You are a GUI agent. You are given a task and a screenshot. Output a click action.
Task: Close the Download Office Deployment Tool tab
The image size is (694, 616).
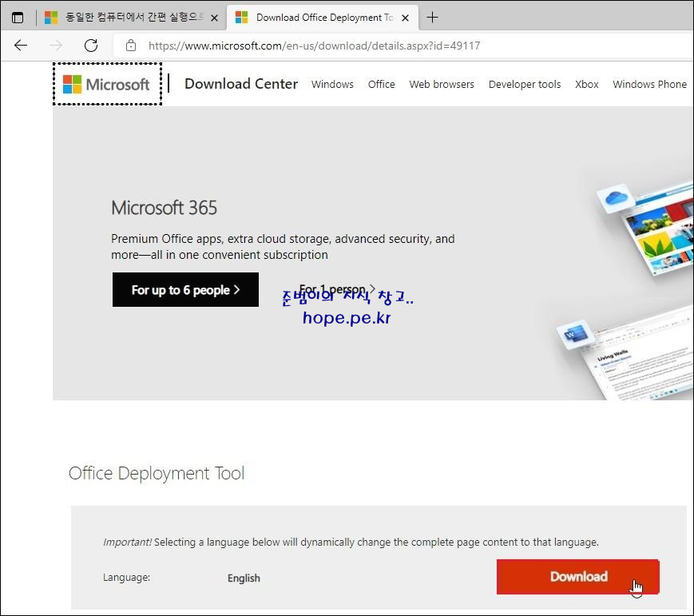[x=405, y=18]
